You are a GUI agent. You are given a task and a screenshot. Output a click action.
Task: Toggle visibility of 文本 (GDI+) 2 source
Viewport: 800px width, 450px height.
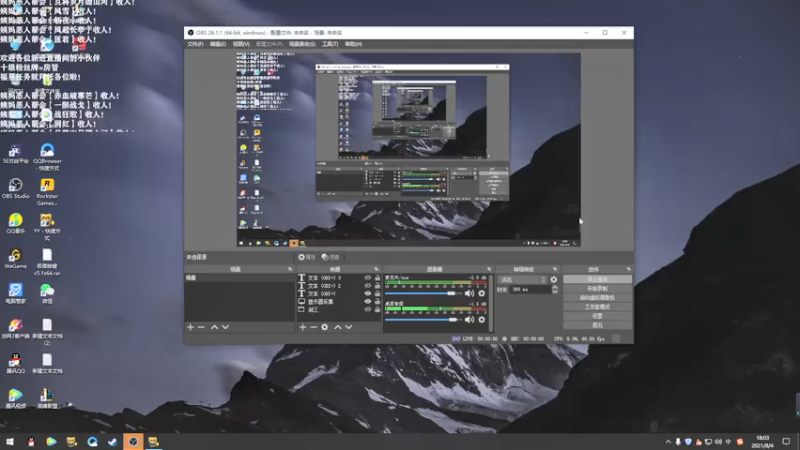[367, 286]
